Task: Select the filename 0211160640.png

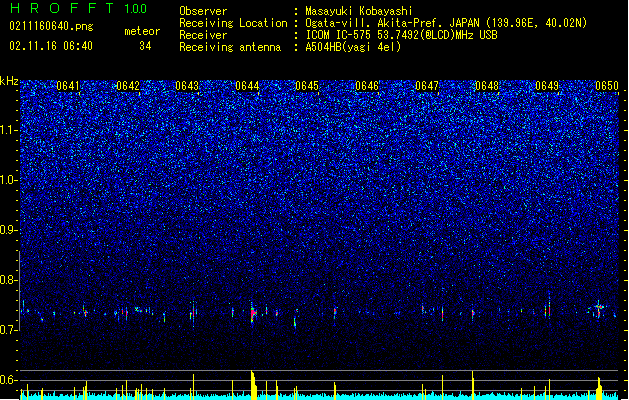Action: coord(51,26)
